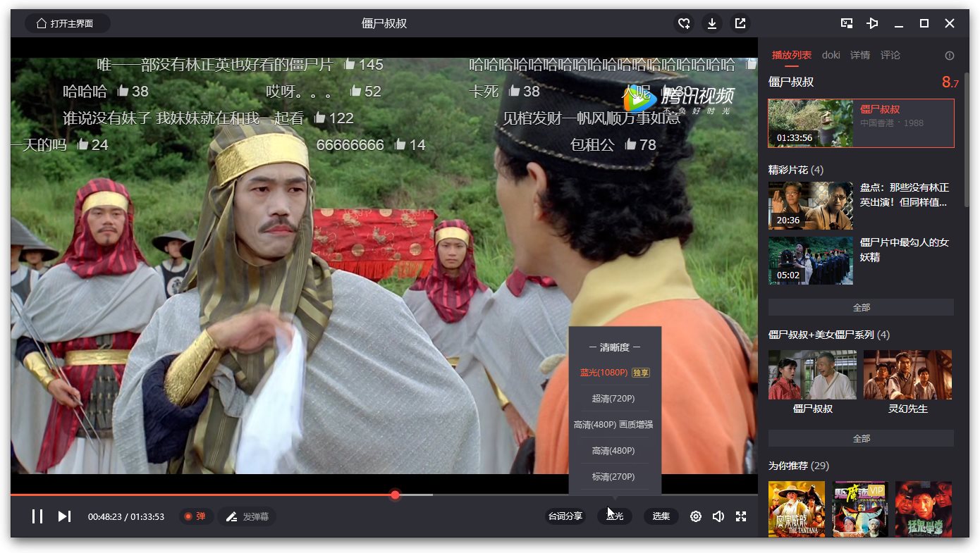980x553 pixels.
Task: Pin the window always on top
Action: pos(872,23)
